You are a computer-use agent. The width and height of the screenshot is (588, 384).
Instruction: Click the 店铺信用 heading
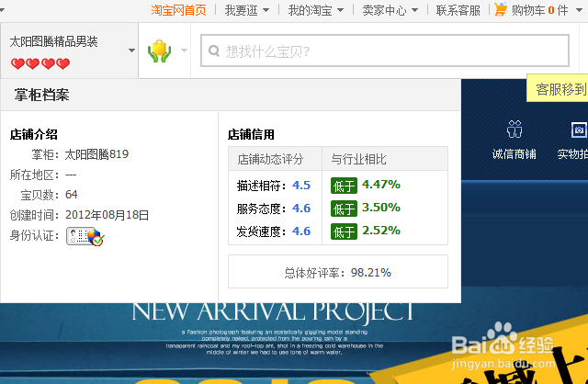(251, 134)
